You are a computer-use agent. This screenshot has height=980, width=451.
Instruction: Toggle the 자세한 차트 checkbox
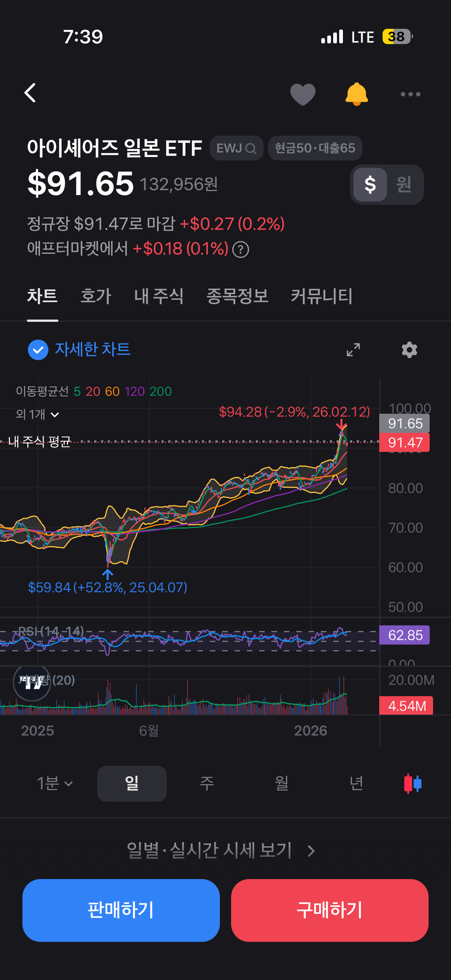click(38, 349)
